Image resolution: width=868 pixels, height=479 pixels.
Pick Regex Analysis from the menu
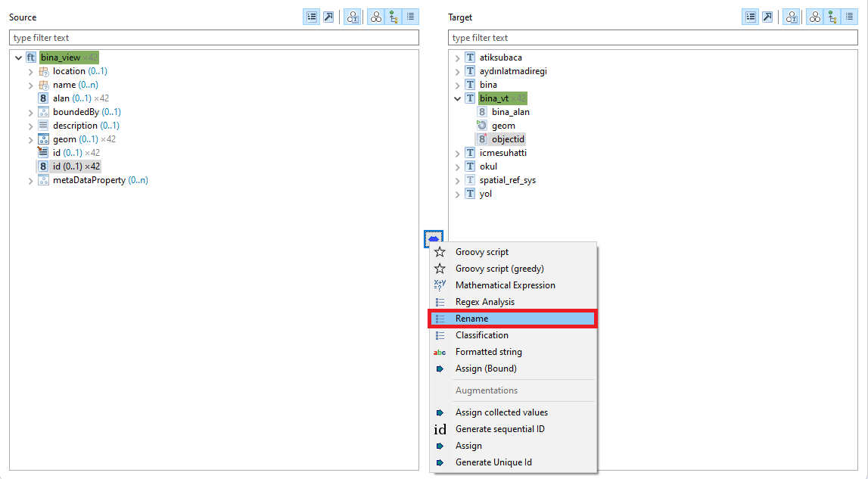512,302
